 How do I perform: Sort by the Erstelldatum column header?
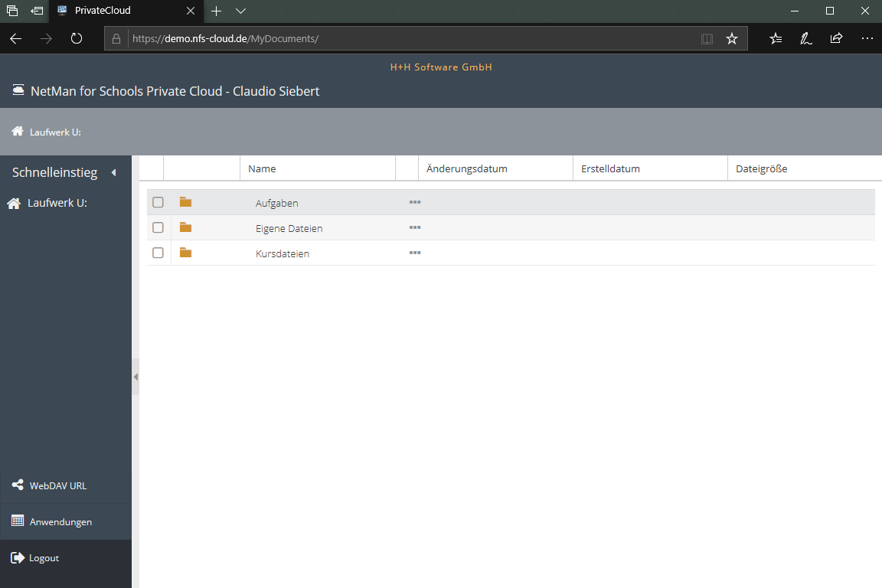[650, 168]
